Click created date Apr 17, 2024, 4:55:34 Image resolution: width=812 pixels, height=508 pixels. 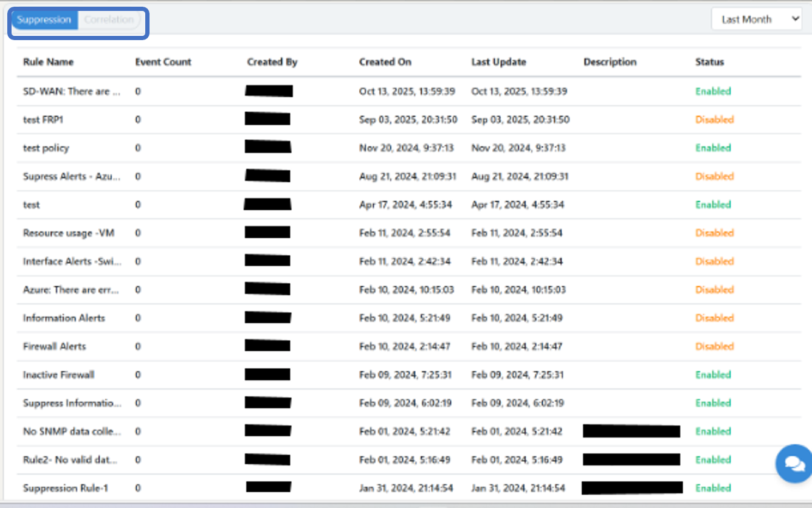pos(405,205)
